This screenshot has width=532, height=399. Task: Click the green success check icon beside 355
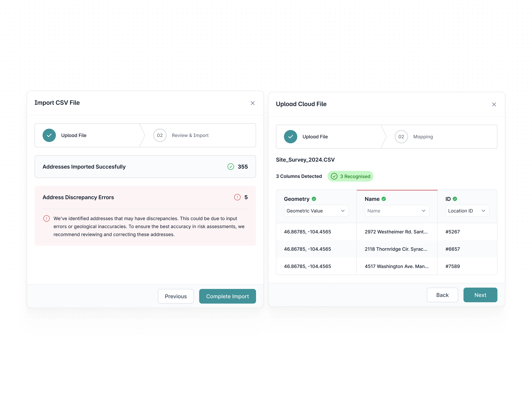tap(231, 167)
